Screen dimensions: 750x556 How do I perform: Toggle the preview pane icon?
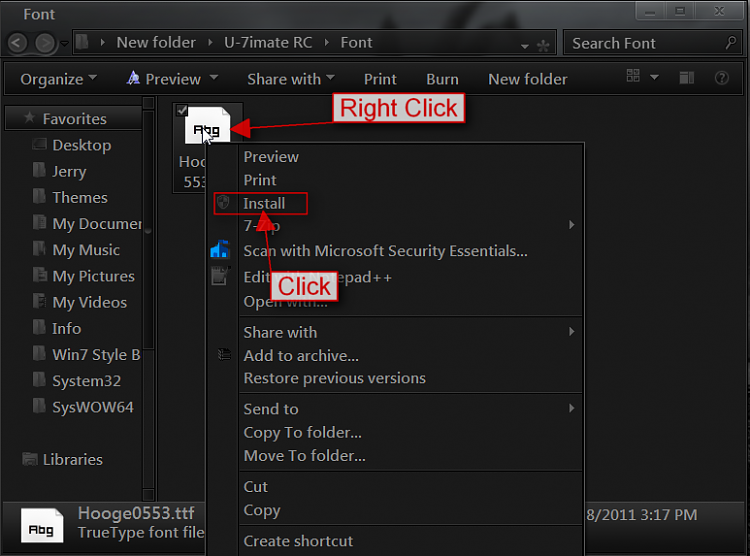tap(687, 78)
